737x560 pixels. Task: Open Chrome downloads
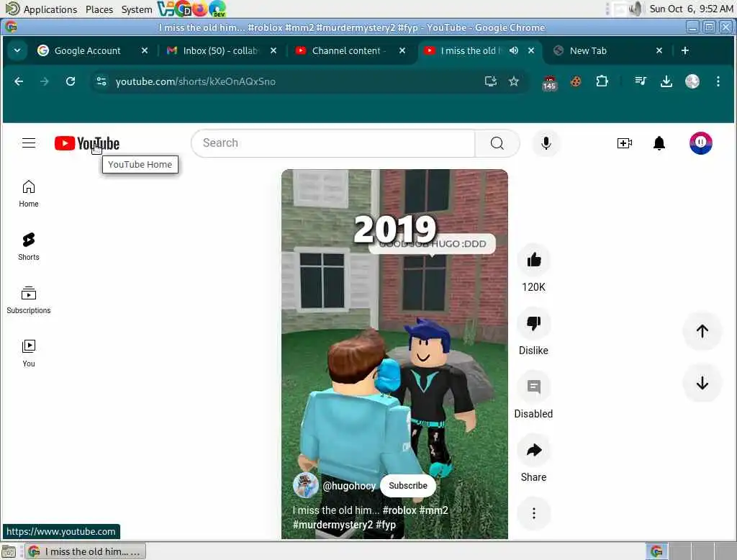coord(666,81)
